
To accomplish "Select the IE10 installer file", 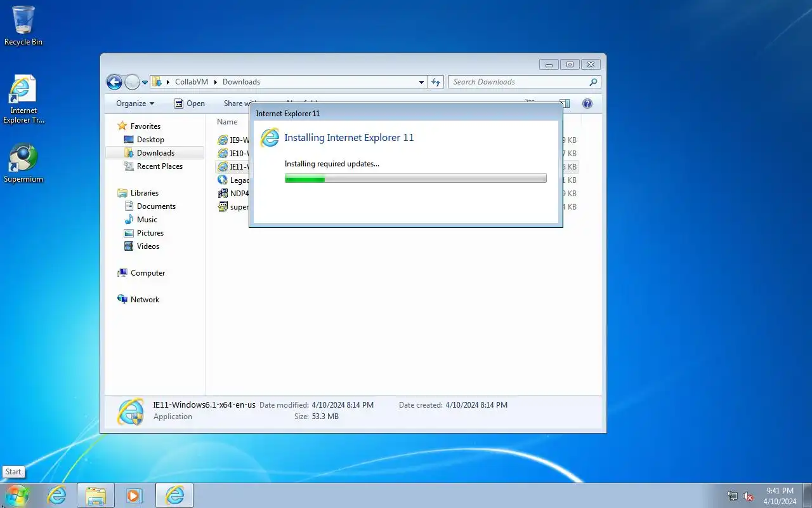I will click(232, 153).
